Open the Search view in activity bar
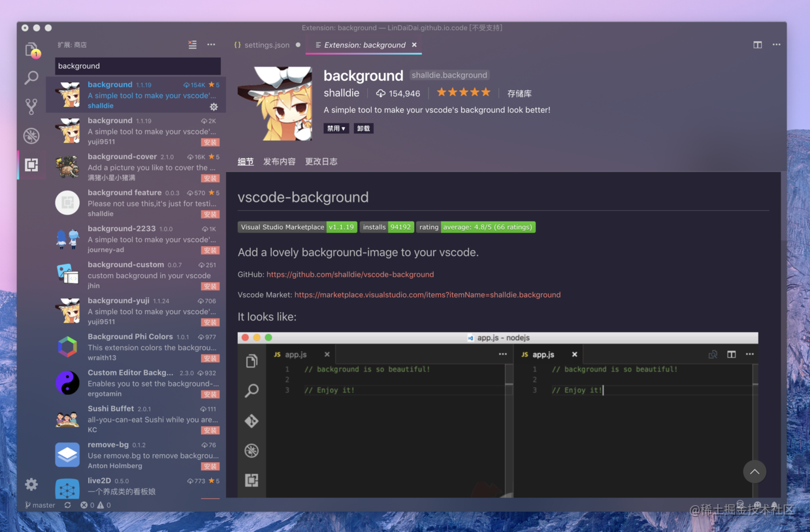 coord(31,78)
